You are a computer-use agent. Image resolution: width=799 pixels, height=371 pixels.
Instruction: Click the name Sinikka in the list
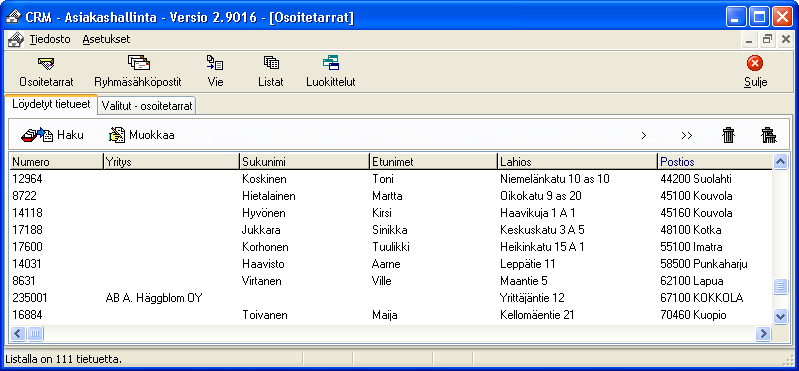tap(390, 230)
